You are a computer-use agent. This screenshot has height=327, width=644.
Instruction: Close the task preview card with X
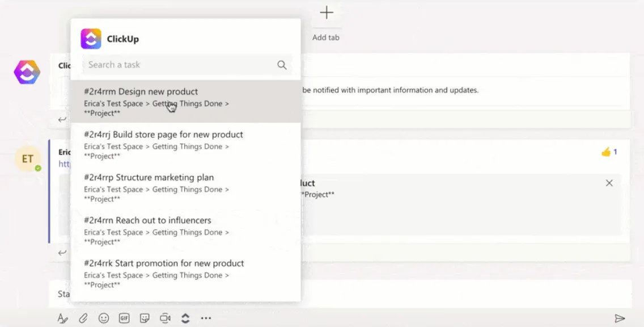pyautogui.click(x=609, y=183)
